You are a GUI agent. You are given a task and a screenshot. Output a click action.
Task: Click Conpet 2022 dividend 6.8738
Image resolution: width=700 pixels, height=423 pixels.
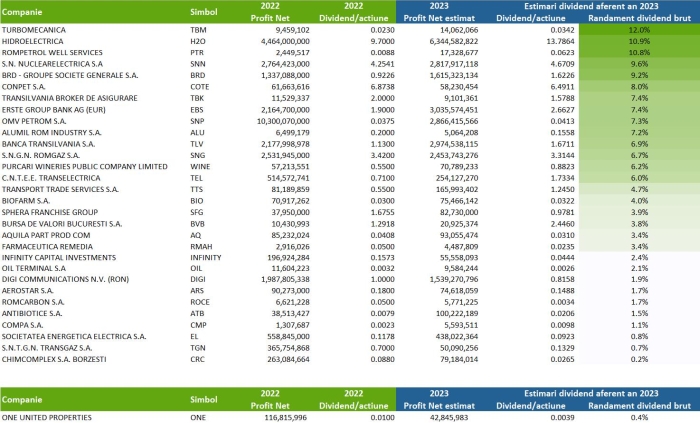click(383, 87)
